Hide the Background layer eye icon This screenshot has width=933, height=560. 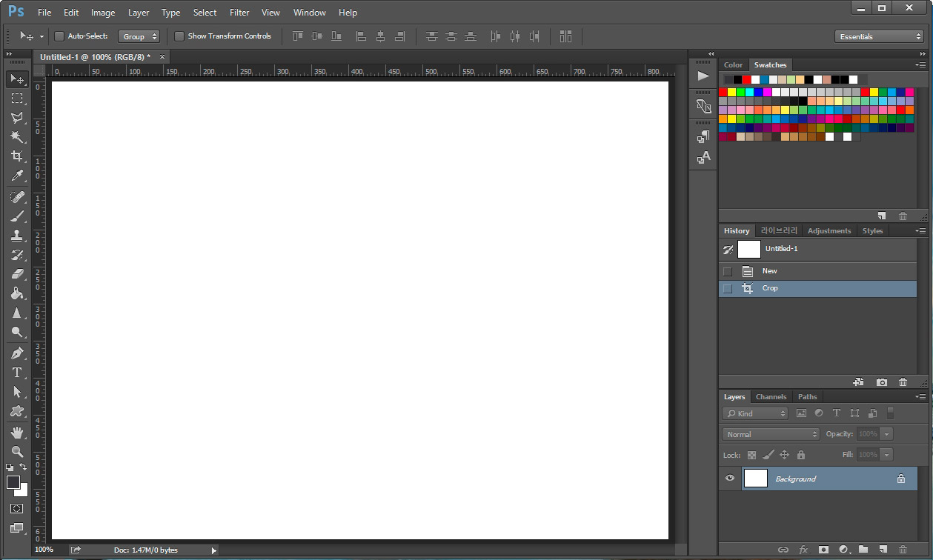point(730,479)
